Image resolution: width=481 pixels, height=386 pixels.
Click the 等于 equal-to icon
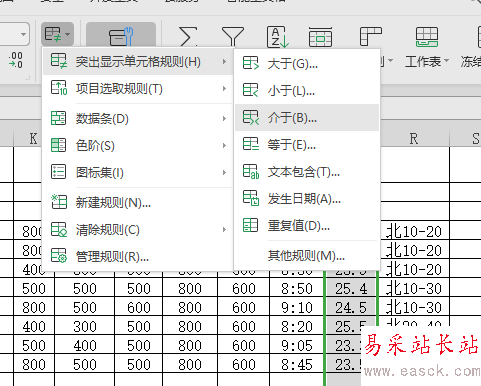tap(251, 144)
